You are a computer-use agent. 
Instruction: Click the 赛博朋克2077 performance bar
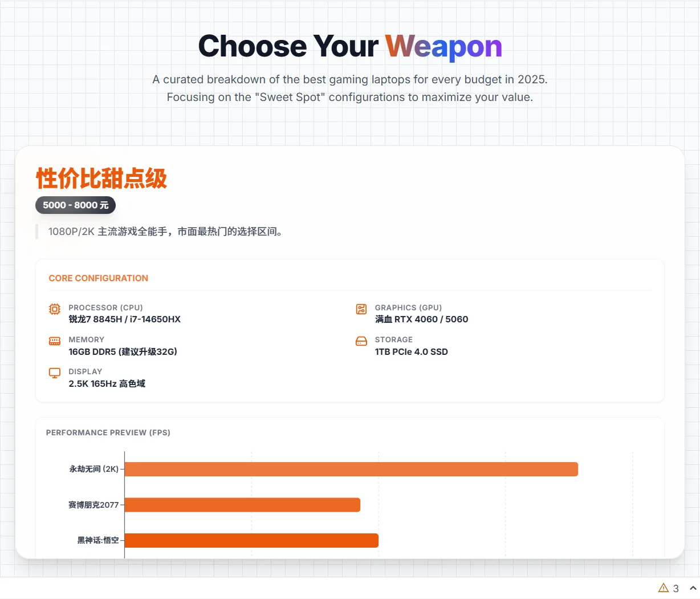click(242, 505)
